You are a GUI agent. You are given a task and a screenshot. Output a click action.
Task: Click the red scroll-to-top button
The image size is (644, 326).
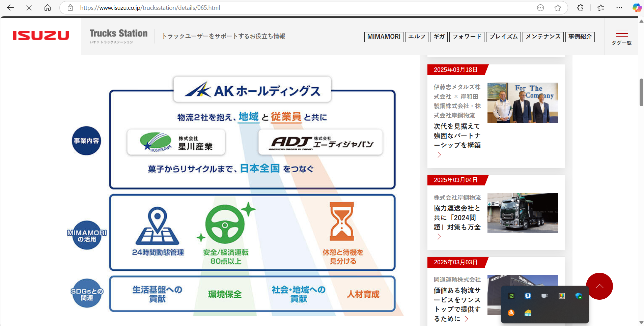599,286
